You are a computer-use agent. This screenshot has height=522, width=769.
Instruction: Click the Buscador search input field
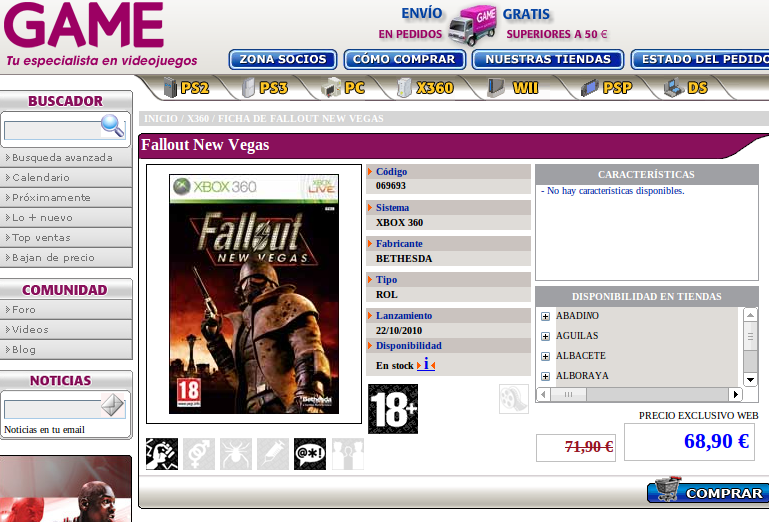(x=52, y=130)
